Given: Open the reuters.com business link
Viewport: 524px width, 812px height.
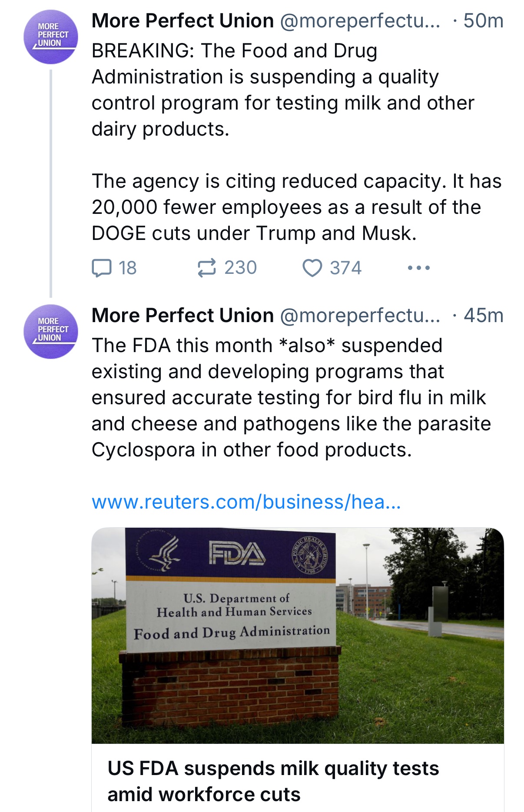Looking at the screenshot, I should click(x=246, y=502).
